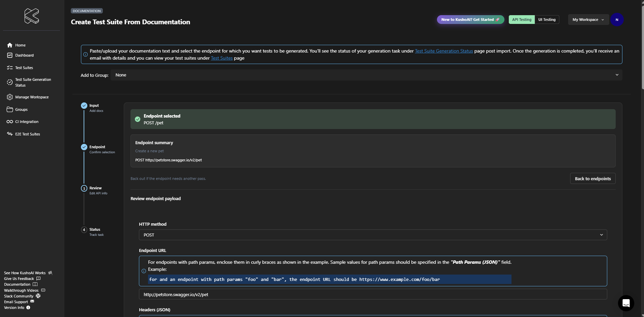The width and height of the screenshot is (644, 317).
Task: Click POST http://petstore.swagger.io/v2/pet summary text
Action: tap(169, 160)
